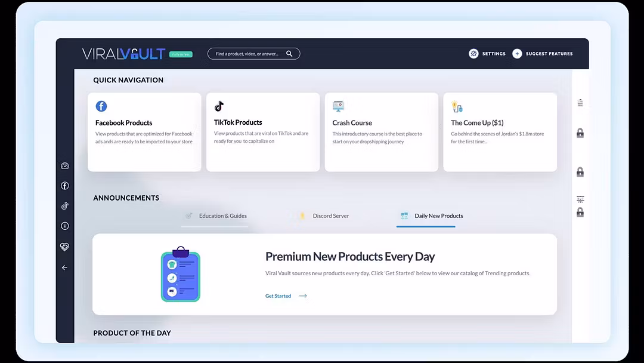Screen dimensions: 644x363
Task: Click a lock icon in the right sidebar
Action: (x=580, y=133)
